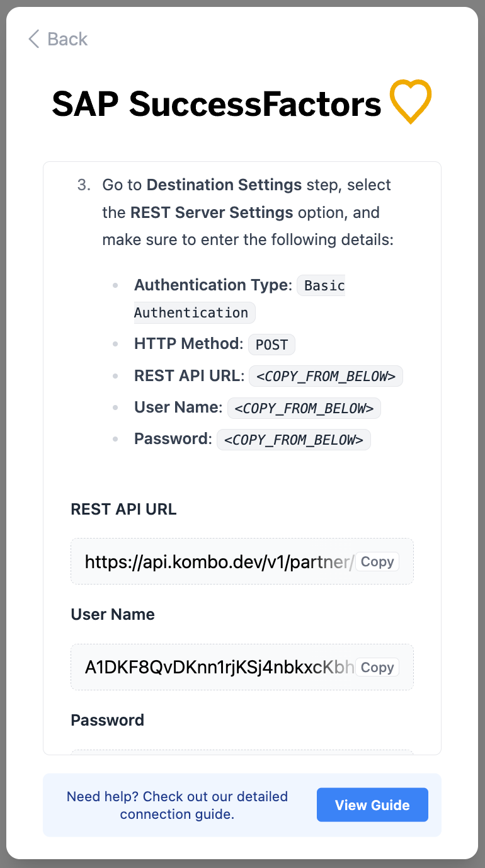The width and height of the screenshot is (485, 868).
Task: Click the "User Name" heading above its field
Action: click(113, 615)
